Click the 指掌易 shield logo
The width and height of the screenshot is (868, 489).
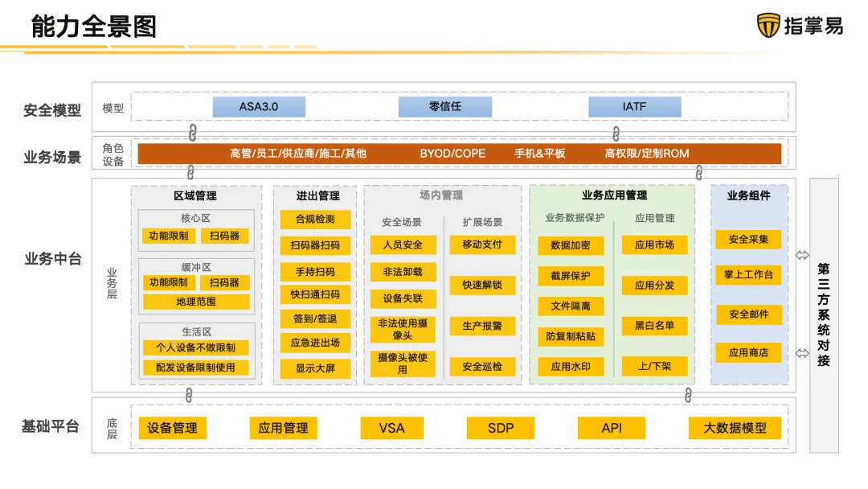(768, 26)
